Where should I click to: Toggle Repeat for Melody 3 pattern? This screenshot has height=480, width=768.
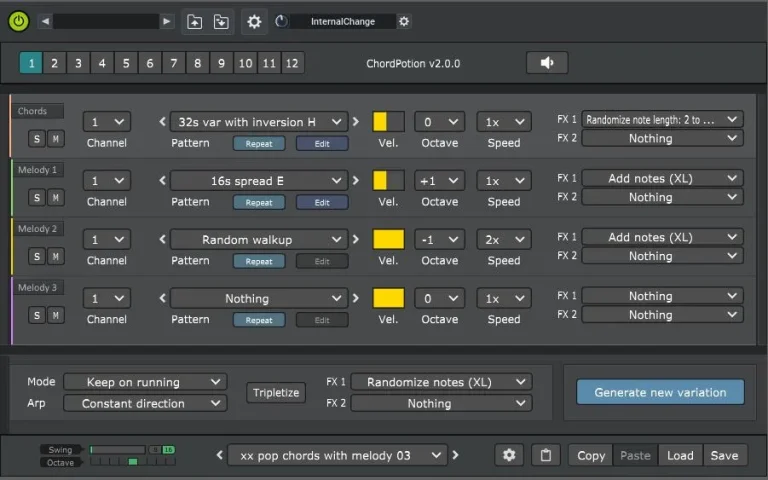[259, 320]
